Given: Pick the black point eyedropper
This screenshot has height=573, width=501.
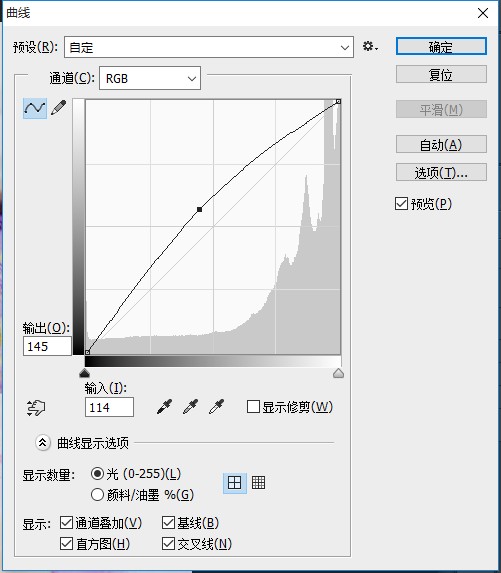Looking at the screenshot, I should coord(164,406).
